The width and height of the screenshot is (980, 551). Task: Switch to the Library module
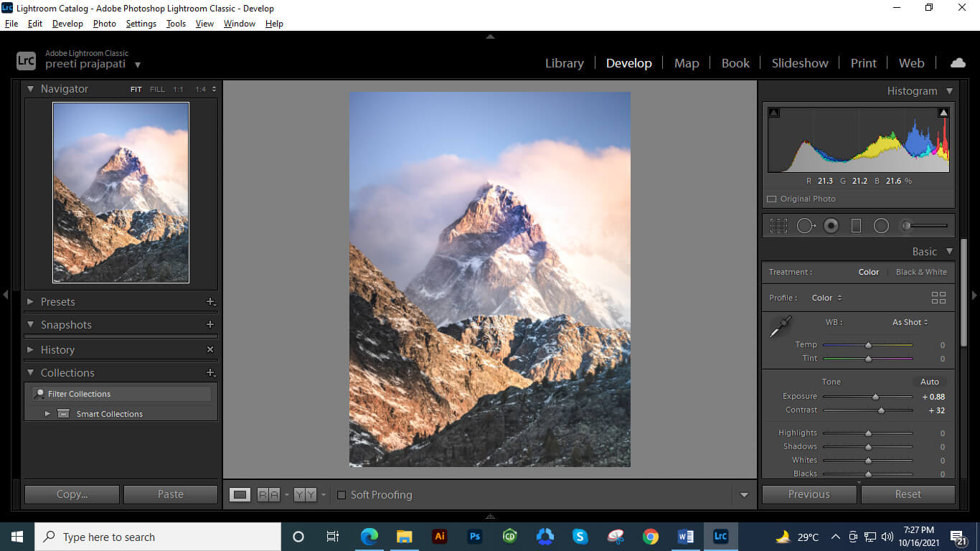[x=564, y=63]
